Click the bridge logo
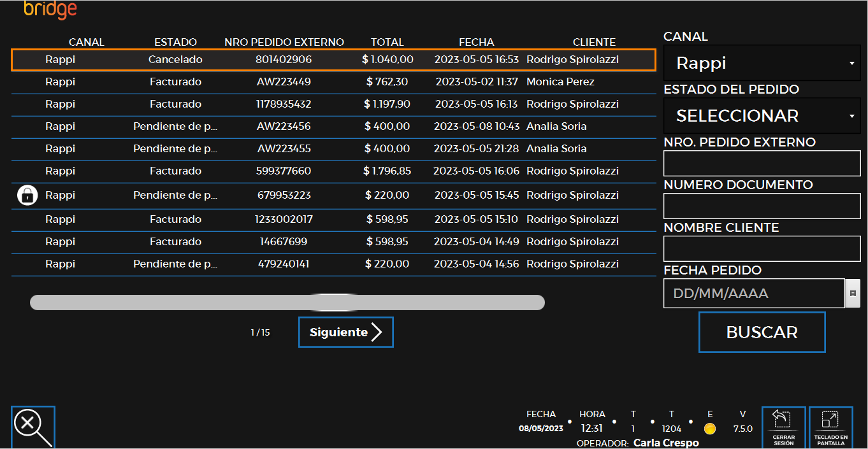This screenshot has width=868, height=449. click(x=50, y=10)
